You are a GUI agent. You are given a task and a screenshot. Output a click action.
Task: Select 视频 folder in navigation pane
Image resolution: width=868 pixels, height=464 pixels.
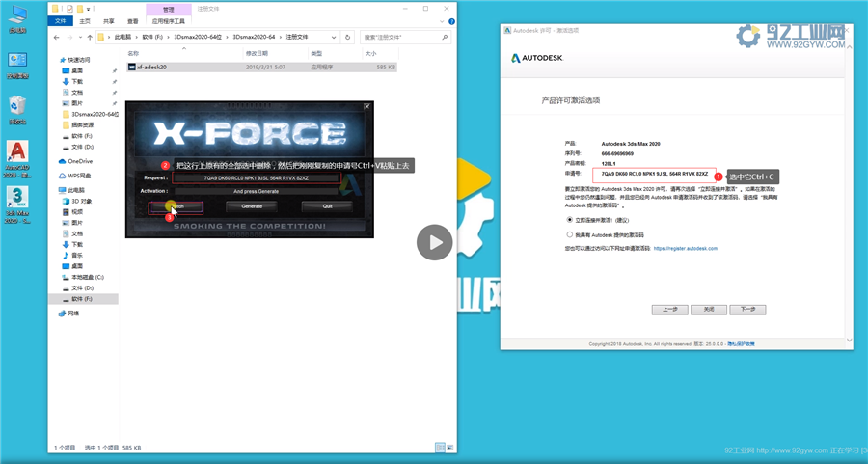click(x=72, y=211)
